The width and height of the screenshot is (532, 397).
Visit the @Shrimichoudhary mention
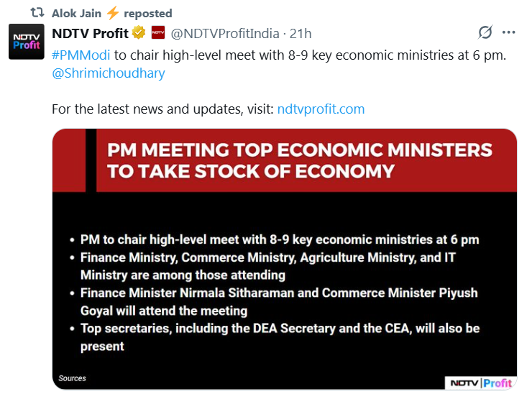[109, 73]
